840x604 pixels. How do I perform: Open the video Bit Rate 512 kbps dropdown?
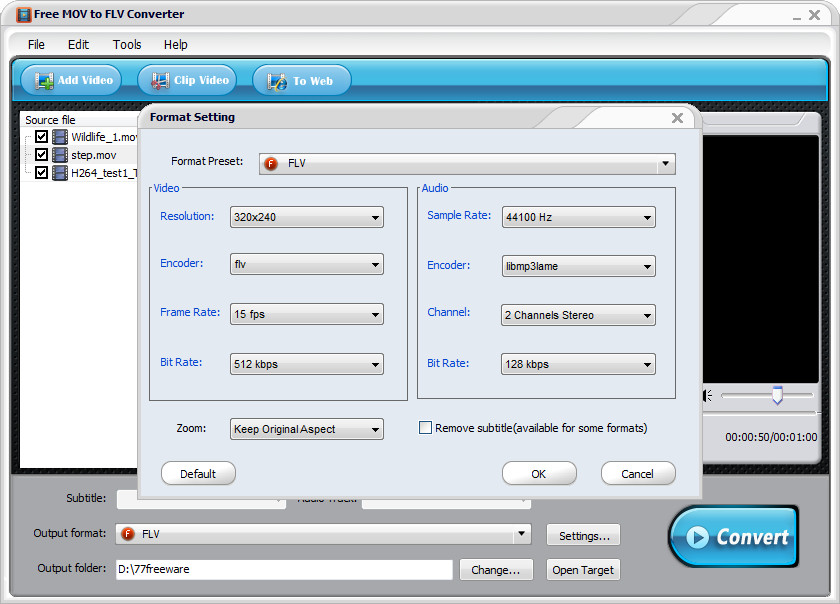coord(306,364)
